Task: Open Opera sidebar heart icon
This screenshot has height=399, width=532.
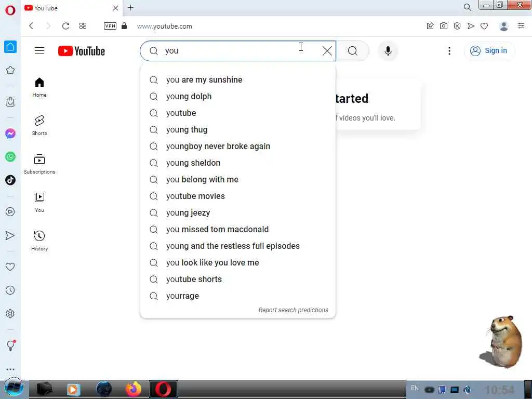Action: [x=10, y=267]
